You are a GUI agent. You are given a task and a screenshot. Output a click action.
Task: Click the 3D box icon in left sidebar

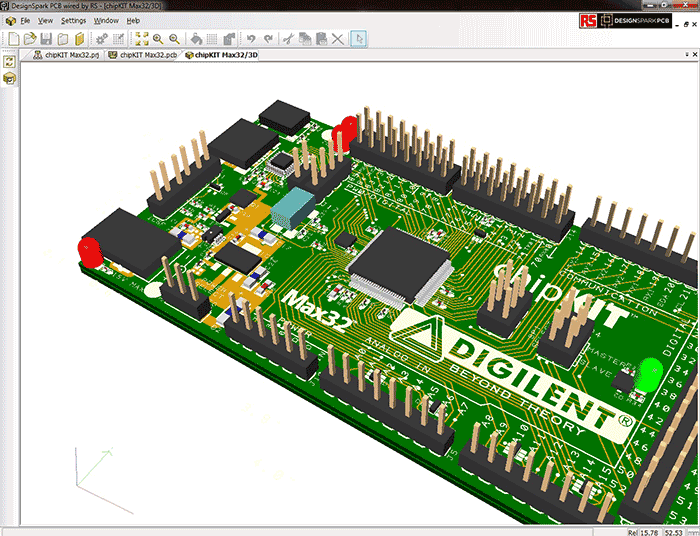(9, 79)
